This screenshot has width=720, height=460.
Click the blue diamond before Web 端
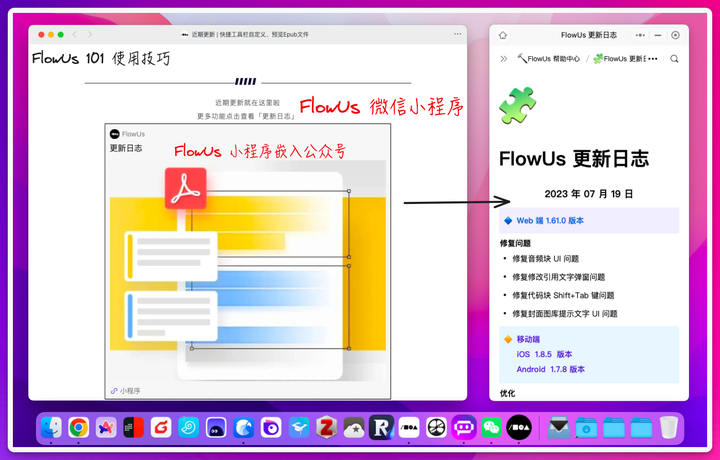508,220
